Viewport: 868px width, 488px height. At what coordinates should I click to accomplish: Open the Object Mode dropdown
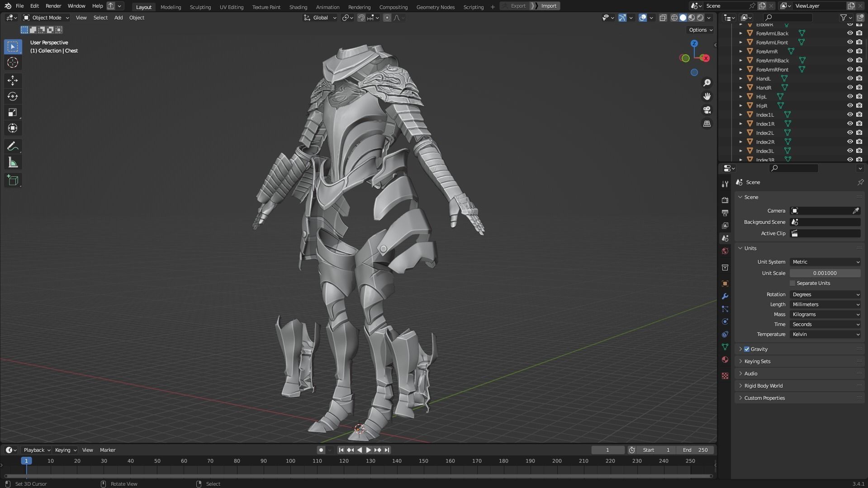pyautogui.click(x=46, y=18)
